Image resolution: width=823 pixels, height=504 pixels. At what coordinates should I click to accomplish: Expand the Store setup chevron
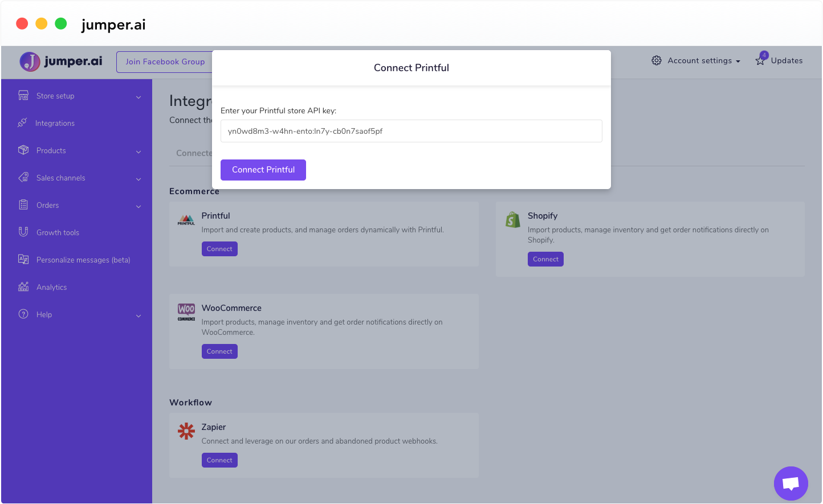pyautogui.click(x=138, y=97)
